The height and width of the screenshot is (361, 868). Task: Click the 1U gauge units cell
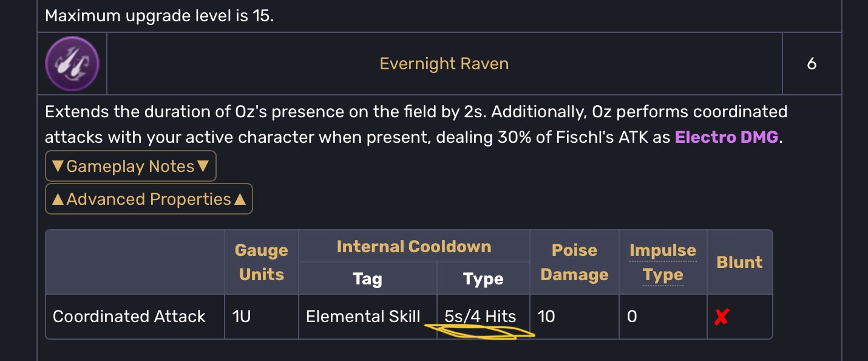[x=241, y=317]
